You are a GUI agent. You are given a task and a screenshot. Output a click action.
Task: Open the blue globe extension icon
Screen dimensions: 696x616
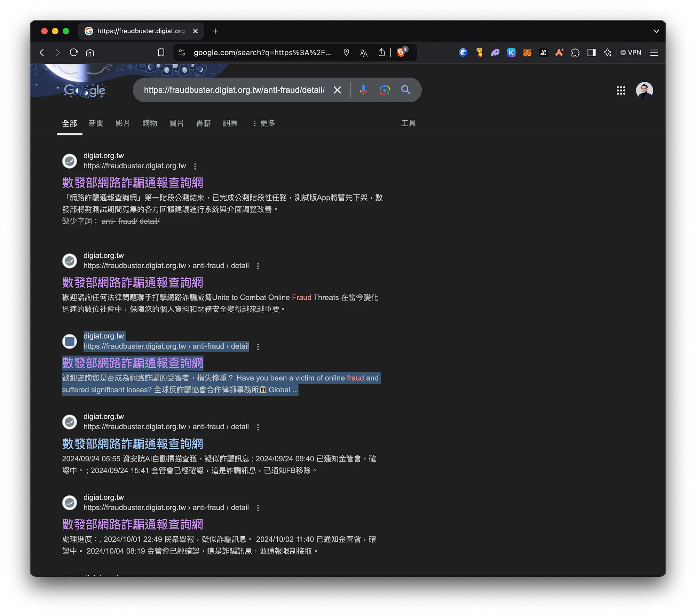coord(463,53)
